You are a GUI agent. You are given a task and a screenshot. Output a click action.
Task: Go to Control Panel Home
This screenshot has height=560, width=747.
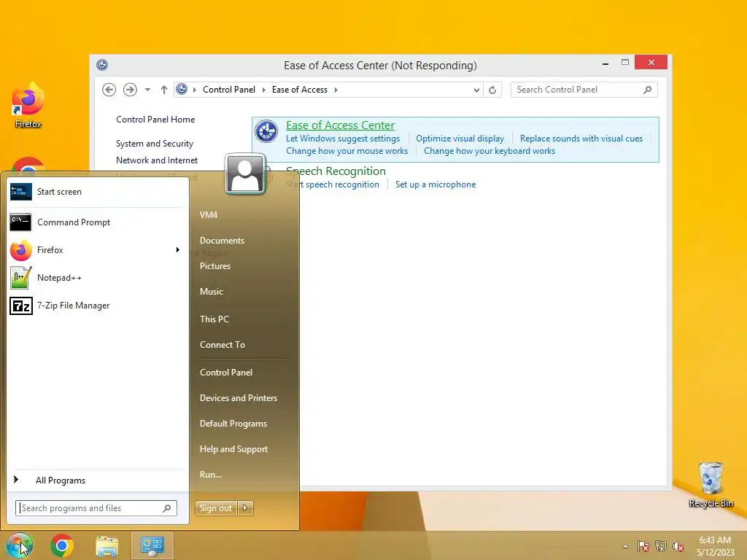[x=155, y=120]
